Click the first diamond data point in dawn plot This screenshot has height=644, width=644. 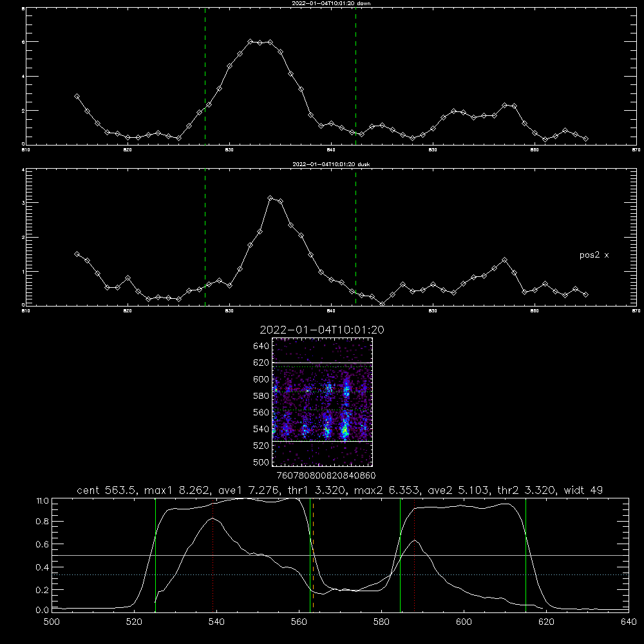click(x=77, y=97)
